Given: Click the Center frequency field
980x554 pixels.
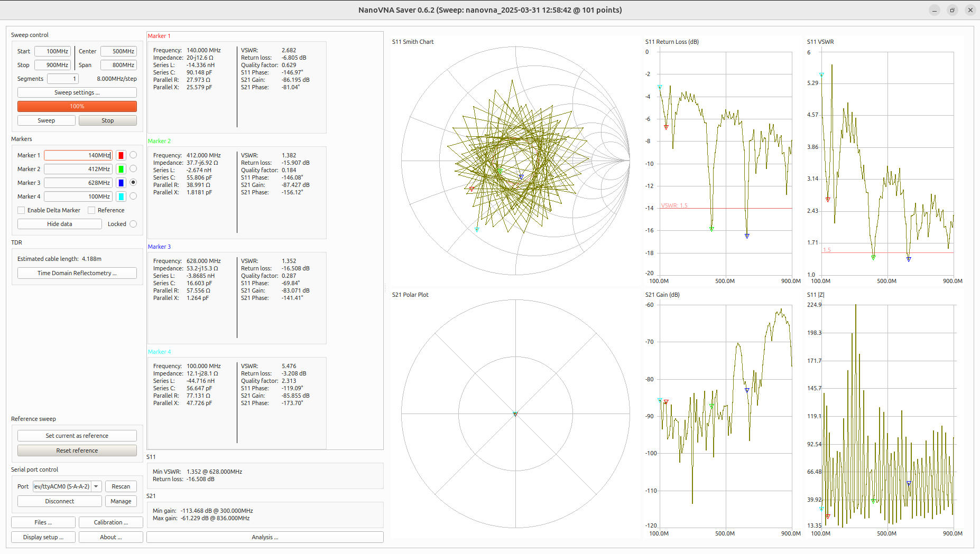Looking at the screenshot, I should click(x=118, y=51).
